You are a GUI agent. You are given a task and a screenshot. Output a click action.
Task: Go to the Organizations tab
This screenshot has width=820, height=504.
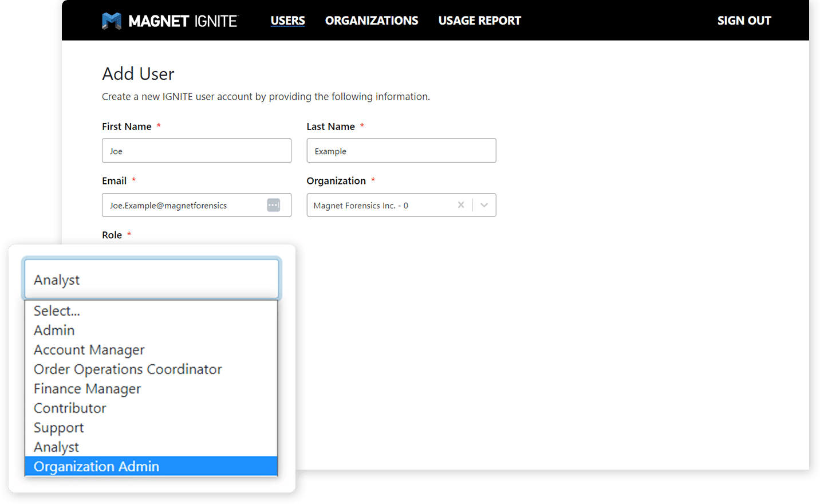pyautogui.click(x=372, y=21)
